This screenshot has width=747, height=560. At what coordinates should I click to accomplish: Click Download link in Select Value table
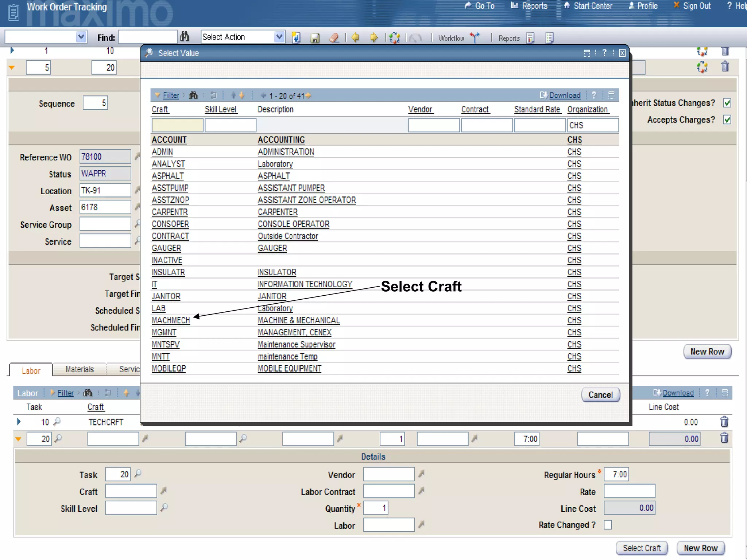[565, 95]
